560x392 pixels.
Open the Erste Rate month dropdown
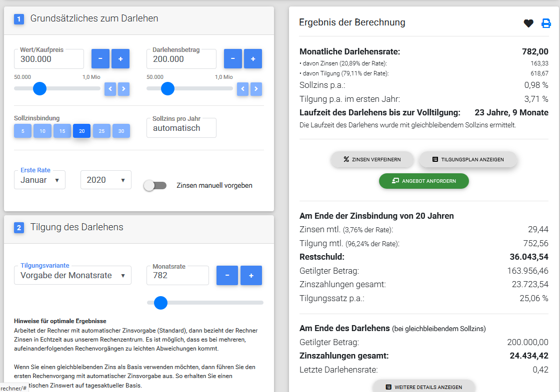(x=39, y=180)
